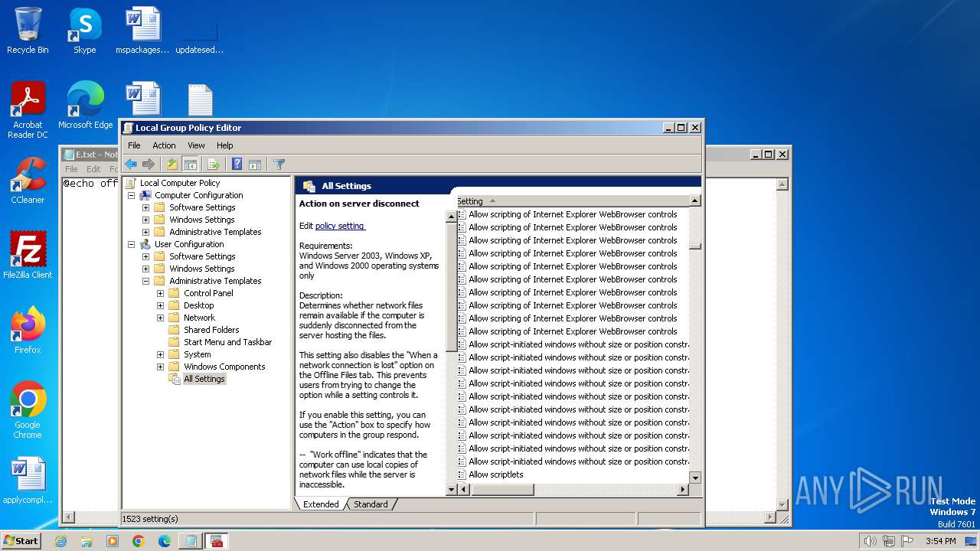Open Windows Media Player from taskbar

point(113,541)
